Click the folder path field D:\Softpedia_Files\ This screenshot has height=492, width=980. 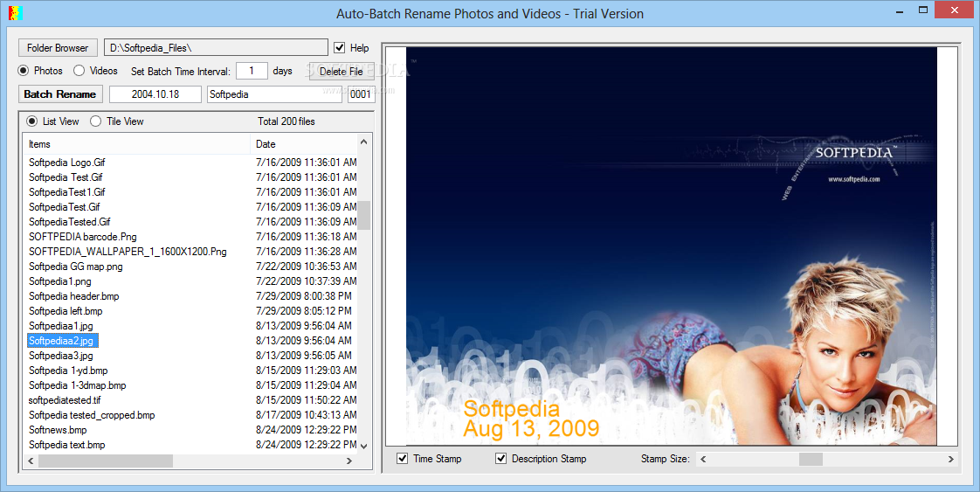[x=216, y=47]
